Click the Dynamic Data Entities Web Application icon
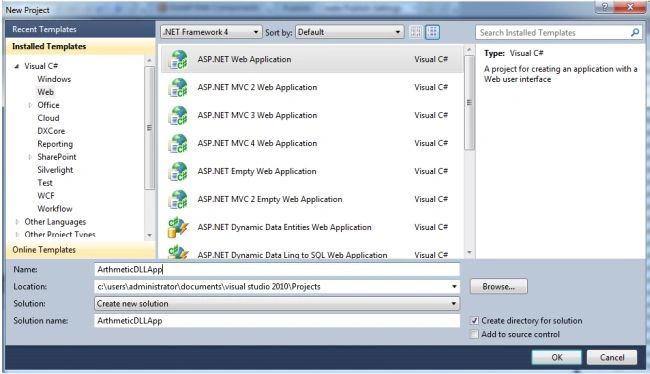This screenshot has width=650, height=374. [178, 228]
